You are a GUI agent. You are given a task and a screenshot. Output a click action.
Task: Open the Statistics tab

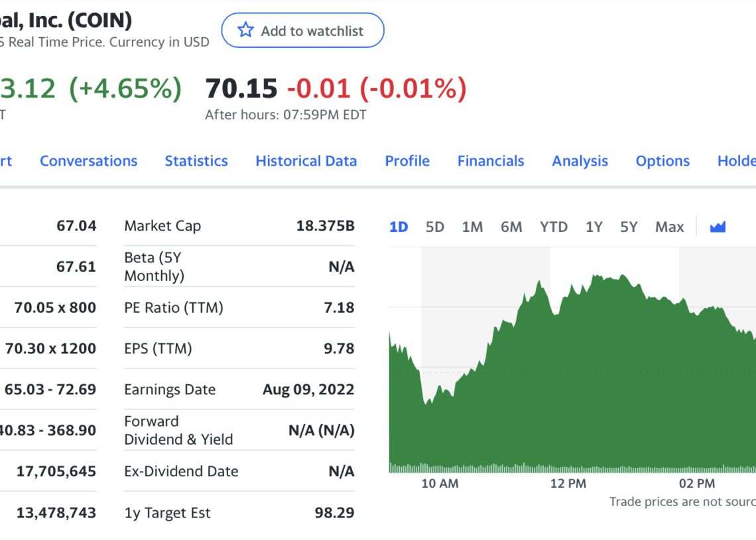(x=196, y=161)
